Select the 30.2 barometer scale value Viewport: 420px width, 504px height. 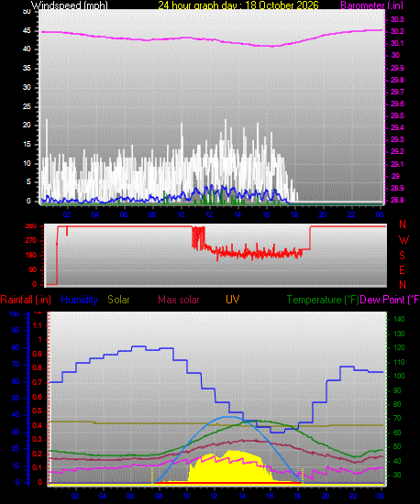(x=397, y=31)
